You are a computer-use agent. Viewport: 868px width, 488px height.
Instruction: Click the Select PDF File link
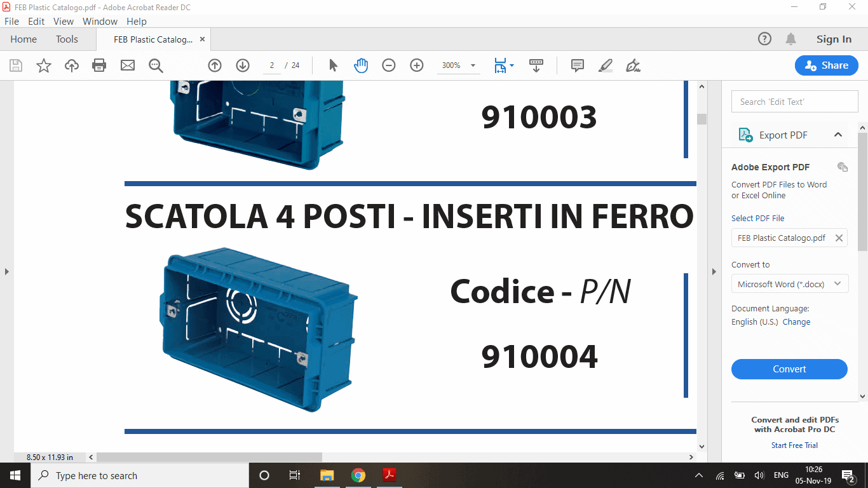click(757, 218)
